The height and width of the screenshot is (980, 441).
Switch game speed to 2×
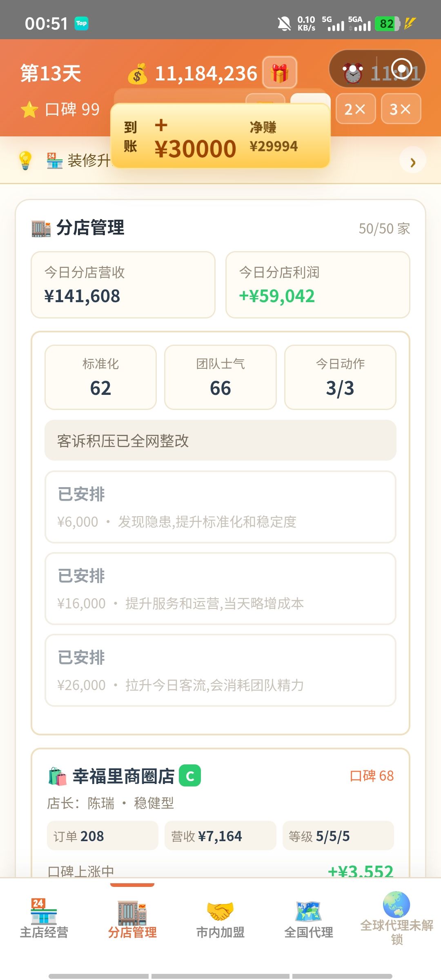[355, 109]
